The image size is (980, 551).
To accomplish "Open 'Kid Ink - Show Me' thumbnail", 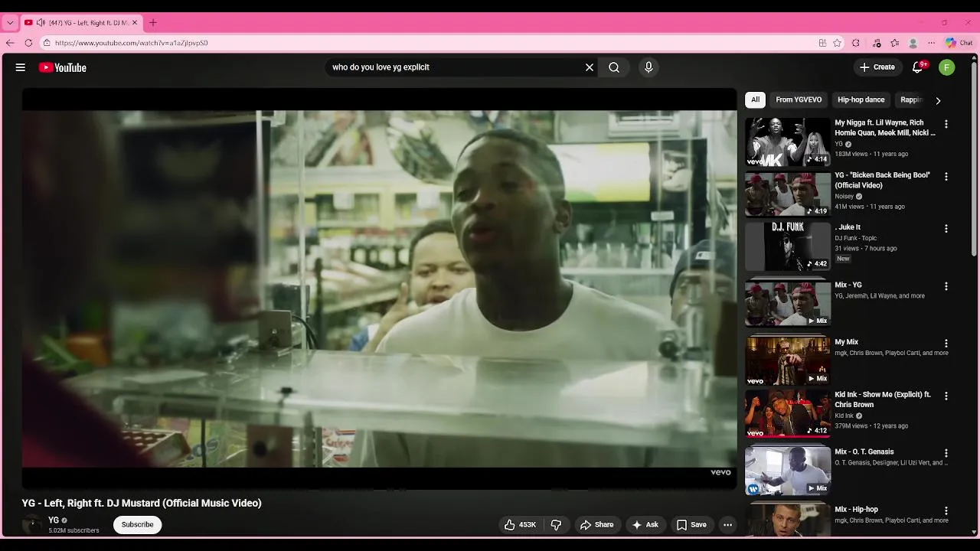I will click(788, 413).
